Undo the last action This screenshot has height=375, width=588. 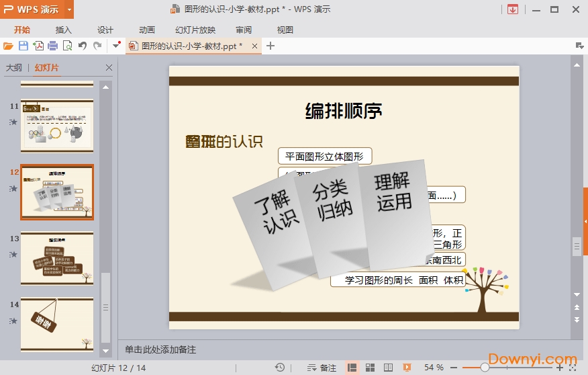82,46
